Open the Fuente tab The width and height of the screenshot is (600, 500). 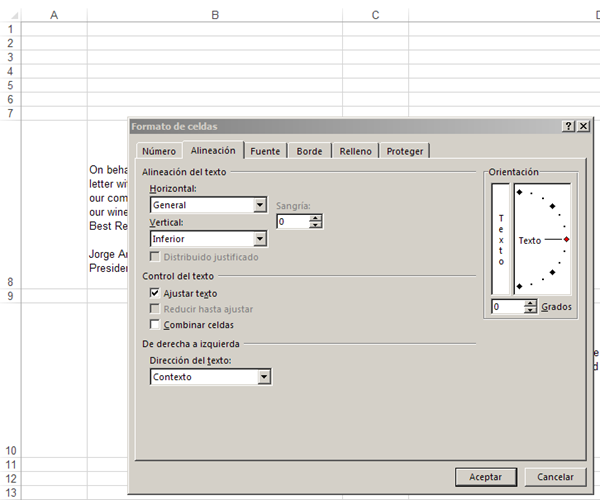[265, 151]
